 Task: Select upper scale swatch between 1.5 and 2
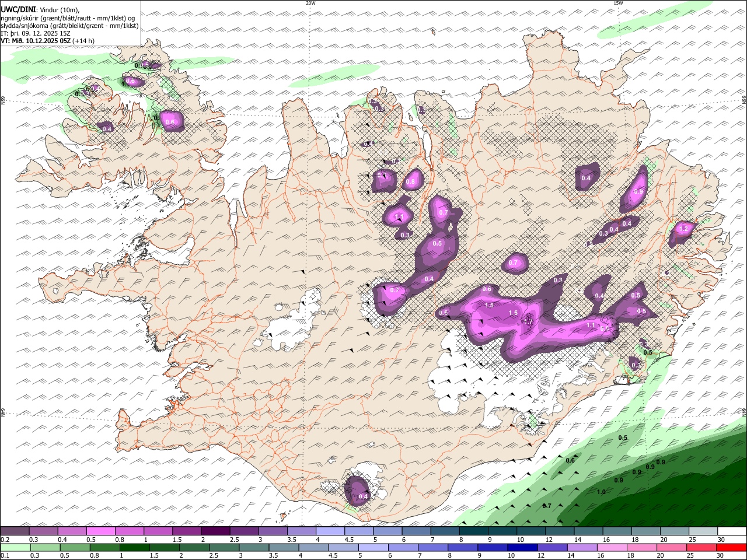tap(187, 531)
